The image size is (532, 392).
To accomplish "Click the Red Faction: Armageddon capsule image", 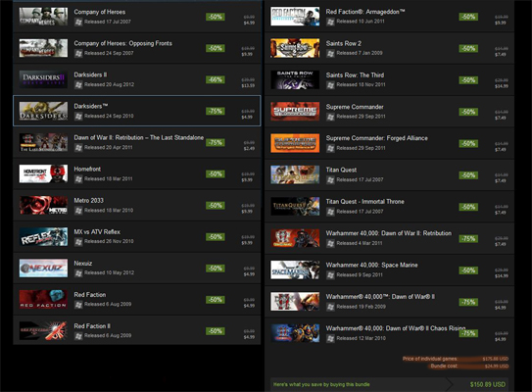I will [x=295, y=17].
